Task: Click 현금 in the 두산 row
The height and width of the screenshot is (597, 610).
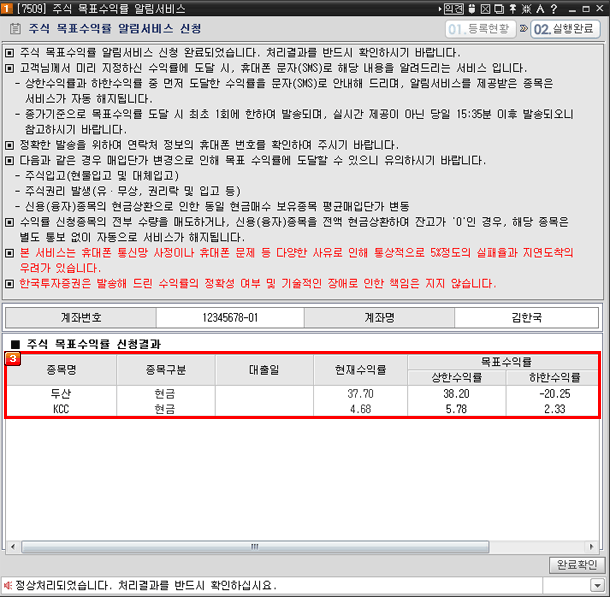Action: [165, 394]
